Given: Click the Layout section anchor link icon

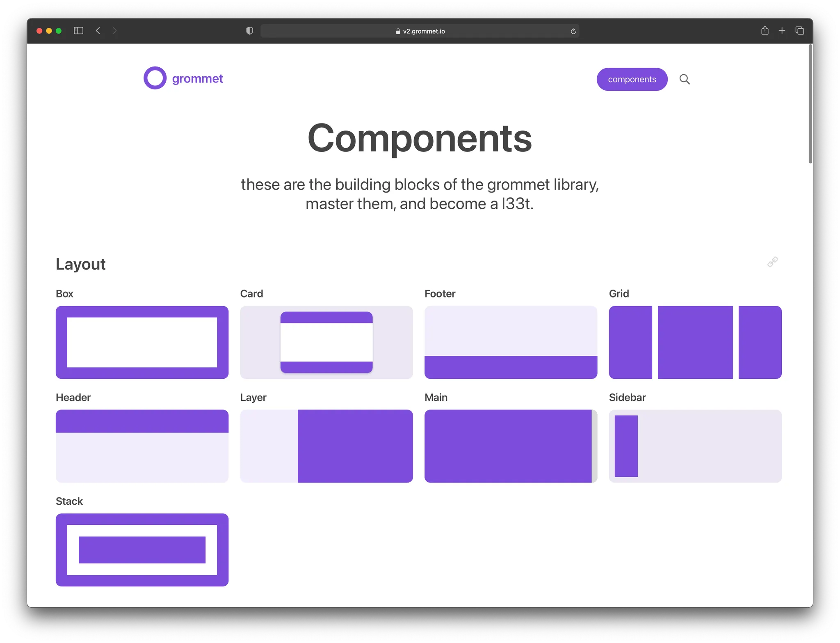Looking at the screenshot, I should (x=772, y=262).
